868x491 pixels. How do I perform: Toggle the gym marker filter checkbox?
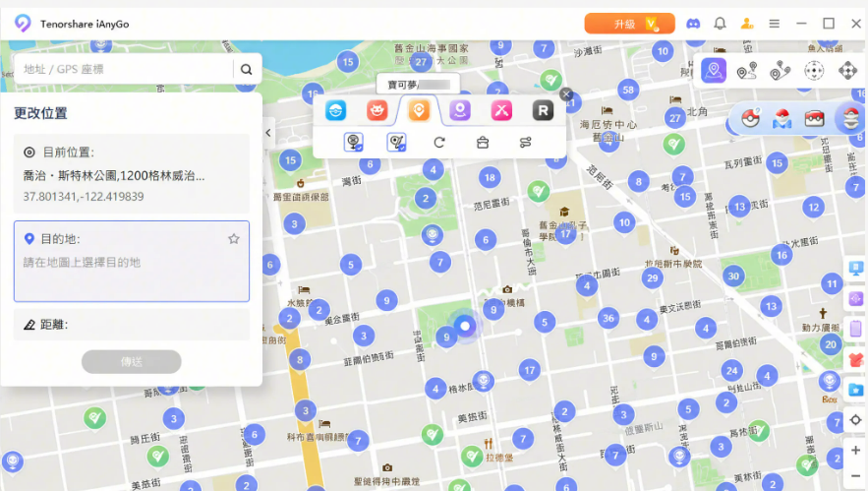pyautogui.click(x=396, y=142)
